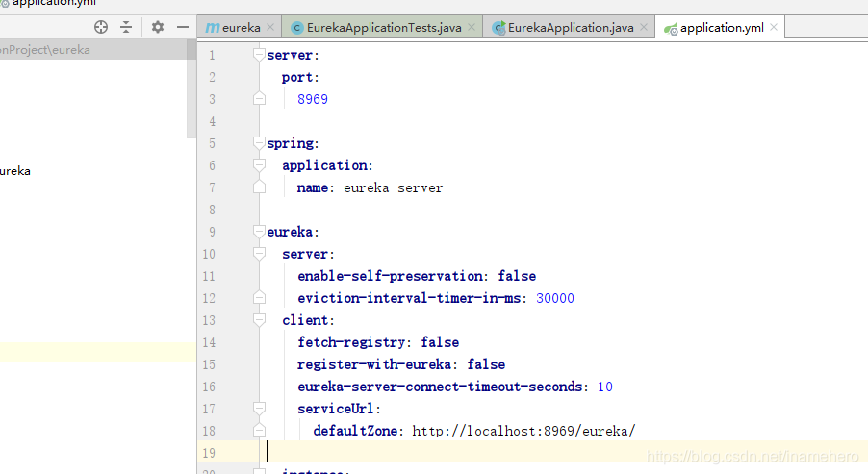Close the application.yml tab
This screenshot has height=474, width=868.
point(774,27)
